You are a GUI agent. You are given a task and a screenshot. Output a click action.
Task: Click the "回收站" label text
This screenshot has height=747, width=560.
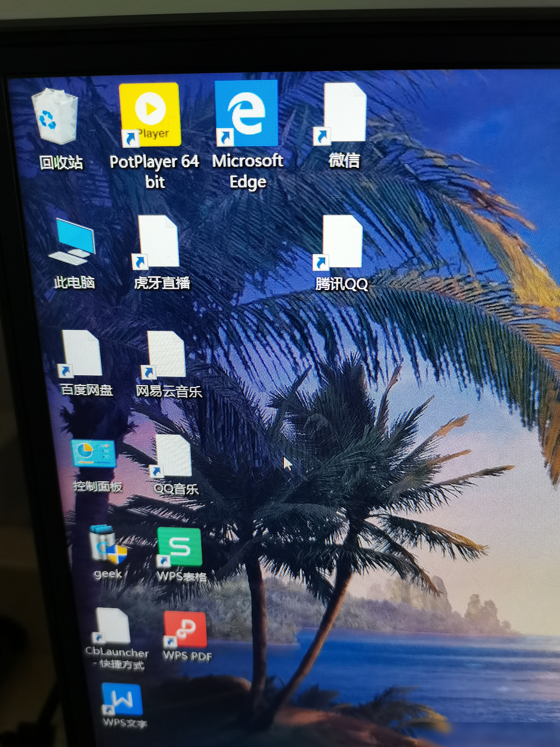click(61, 163)
